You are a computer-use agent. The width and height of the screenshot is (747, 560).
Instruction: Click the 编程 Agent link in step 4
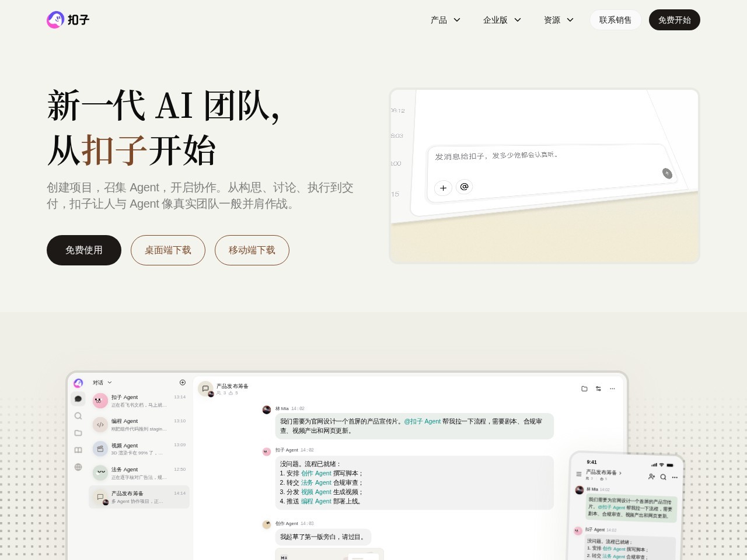(x=316, y=502)
